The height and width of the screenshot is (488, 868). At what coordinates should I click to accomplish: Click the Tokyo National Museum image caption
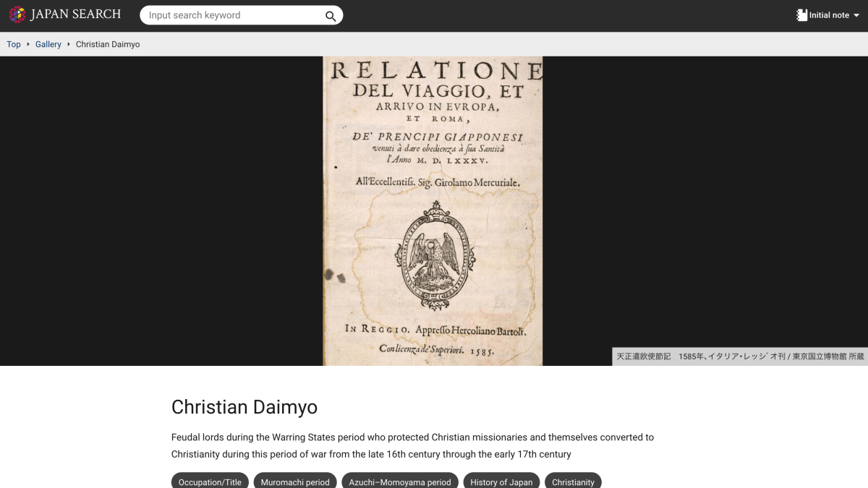pyautogui.click(x=739, y=356)
